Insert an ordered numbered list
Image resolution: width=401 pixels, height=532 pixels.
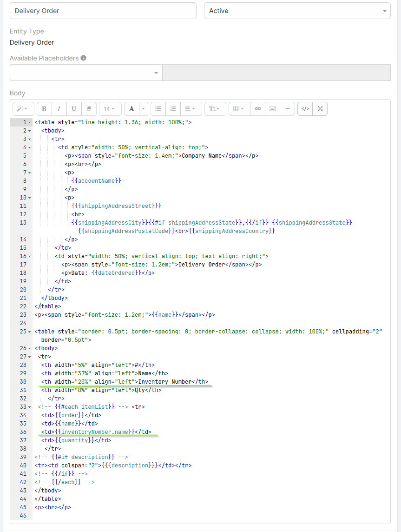pyautogui.click(x=173, y=109)
